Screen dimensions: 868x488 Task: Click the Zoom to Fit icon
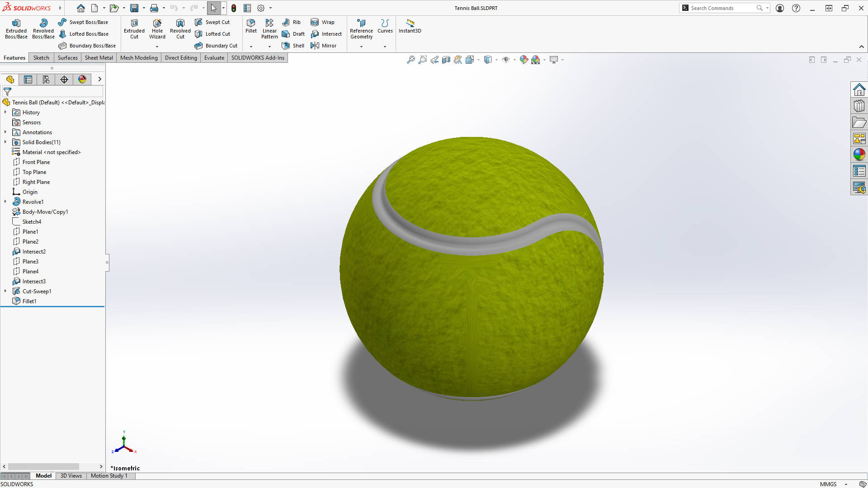(x=410, y=59)
